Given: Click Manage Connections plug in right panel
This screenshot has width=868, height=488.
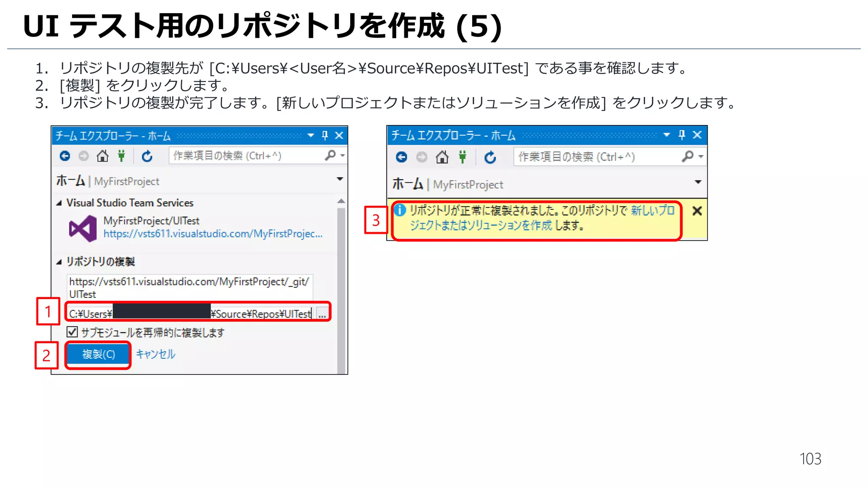Looking at the screenshot, I should point(462,157).
